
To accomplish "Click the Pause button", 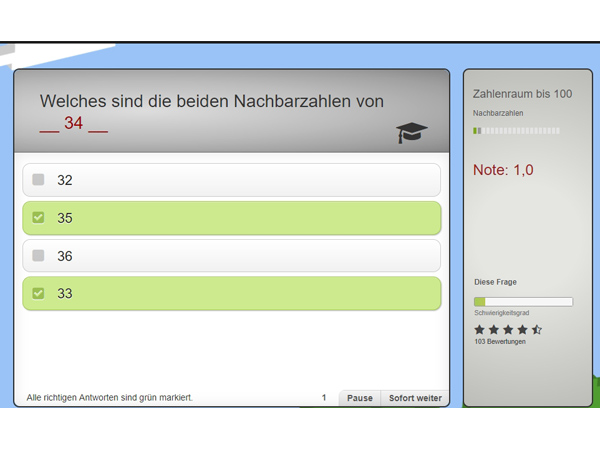I will [x=360, y=398].
